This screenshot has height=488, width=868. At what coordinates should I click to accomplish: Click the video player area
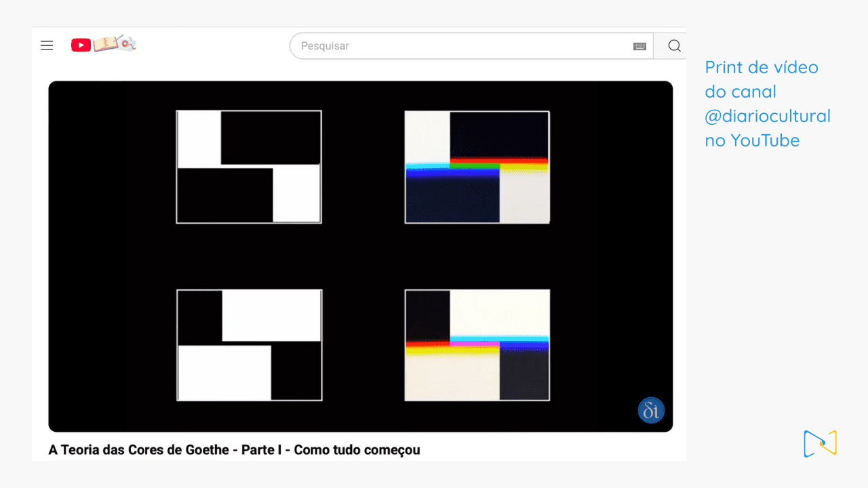[x=359, y=256]
